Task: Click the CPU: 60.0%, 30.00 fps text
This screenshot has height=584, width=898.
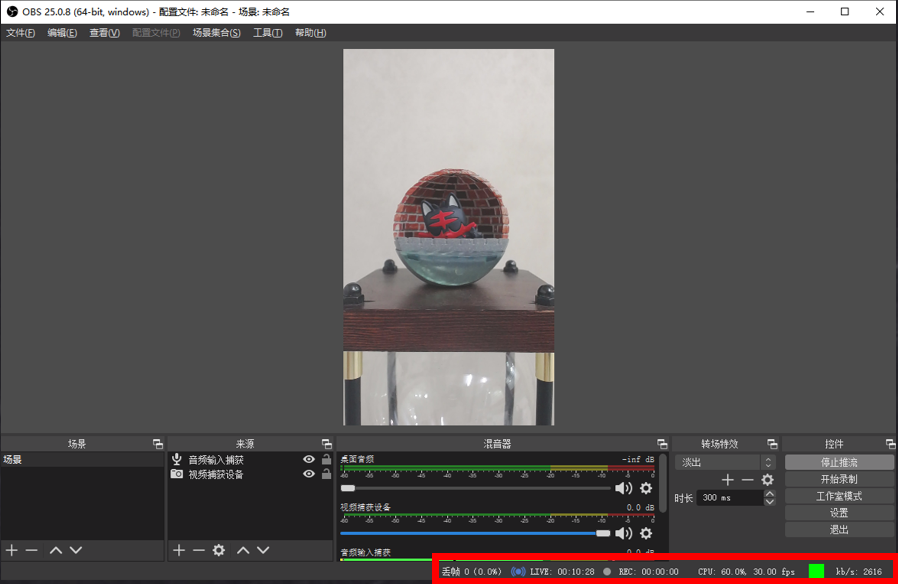Action: click(x=746, y=571)
